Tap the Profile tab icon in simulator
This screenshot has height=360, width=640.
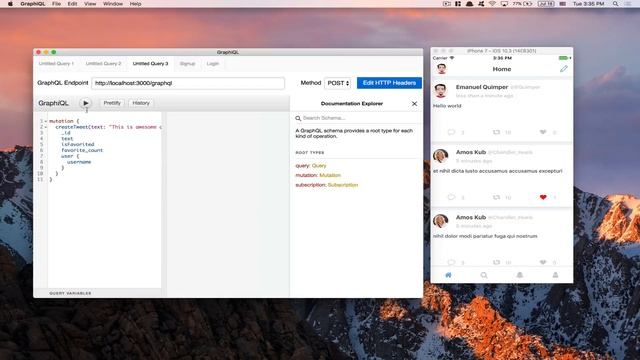click(555, 275)
